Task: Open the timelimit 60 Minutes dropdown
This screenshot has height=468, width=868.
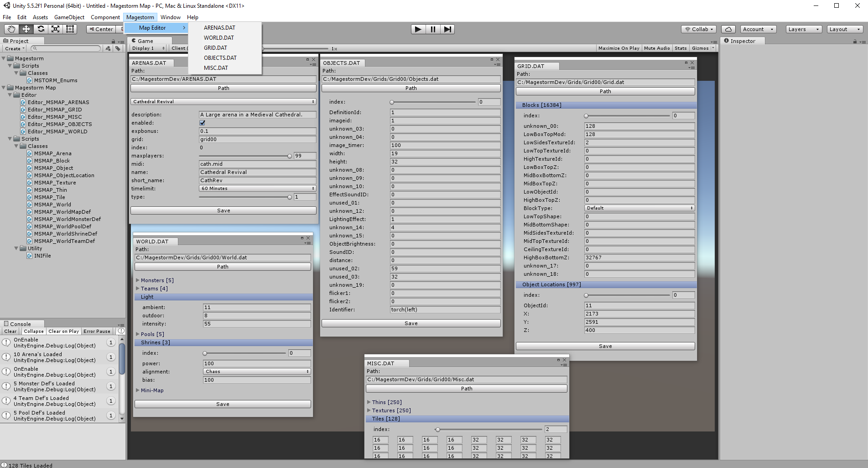Action: pyautogui.click(x=257, y=188)
